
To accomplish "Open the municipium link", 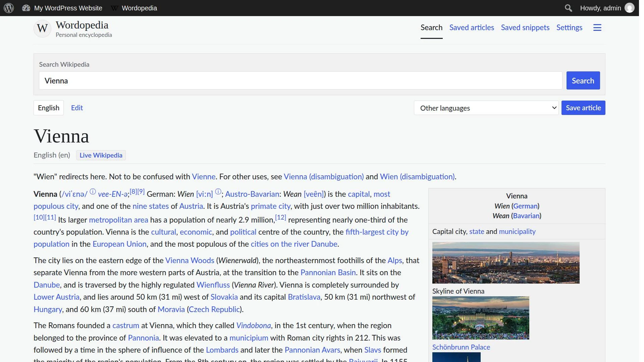I will pyautogui.click(x=249, y=338).
